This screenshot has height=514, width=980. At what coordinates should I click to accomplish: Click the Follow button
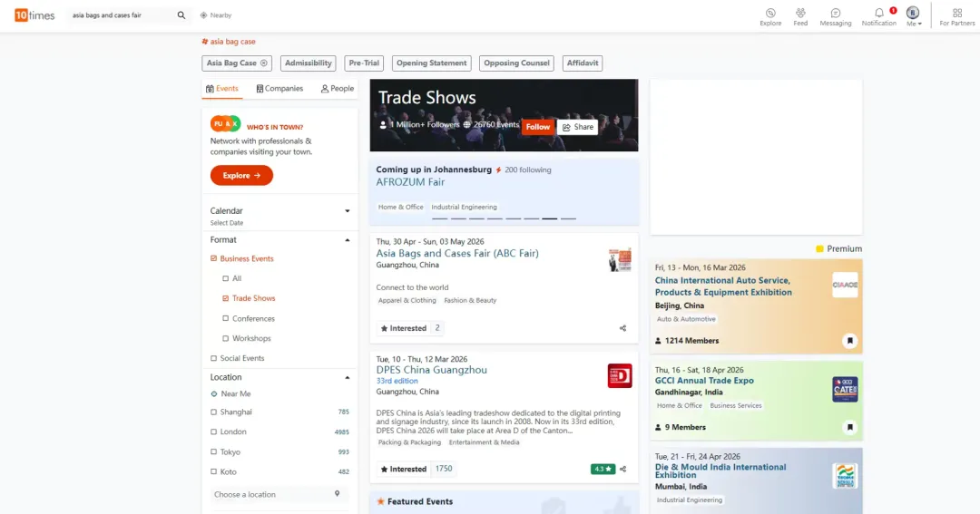point(537,127)
